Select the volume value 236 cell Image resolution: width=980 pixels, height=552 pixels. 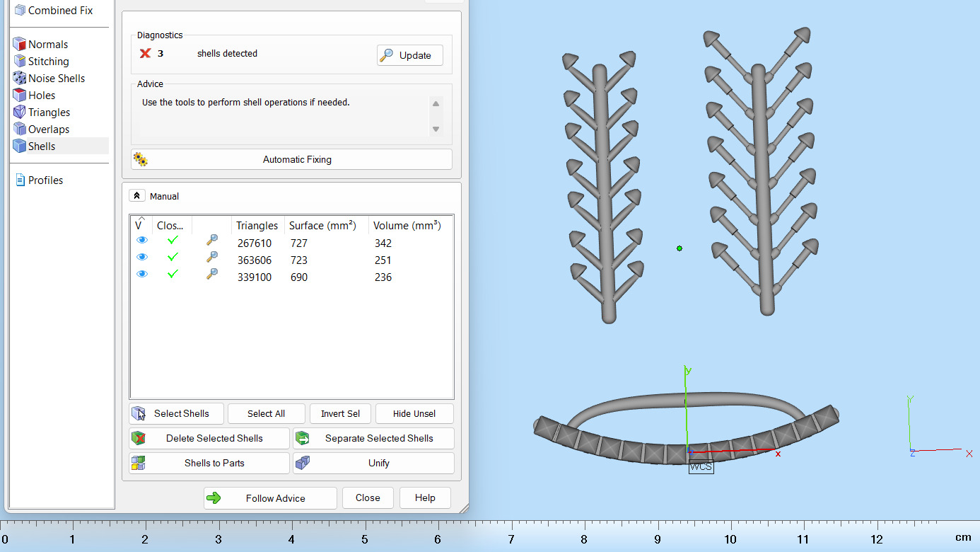coord(383,277)
